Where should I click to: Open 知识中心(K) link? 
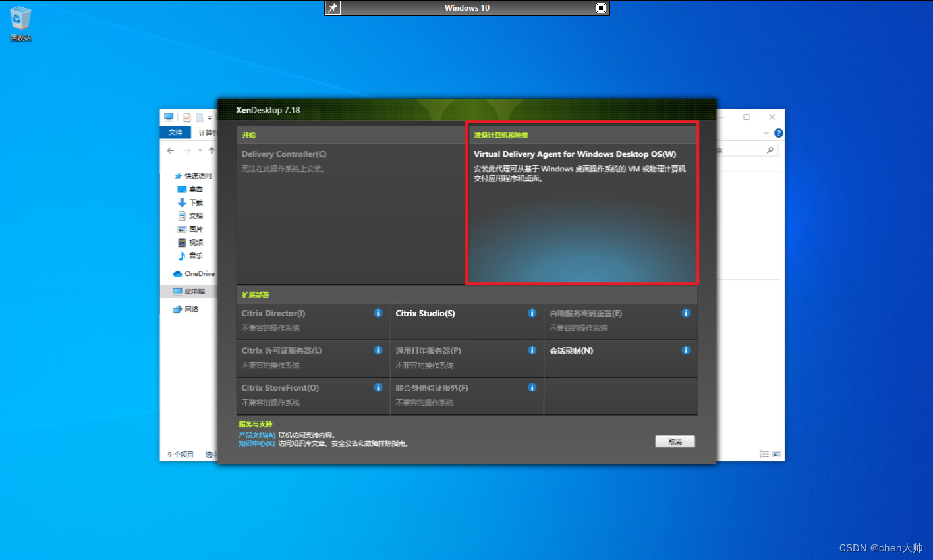[x=257, y=443]
